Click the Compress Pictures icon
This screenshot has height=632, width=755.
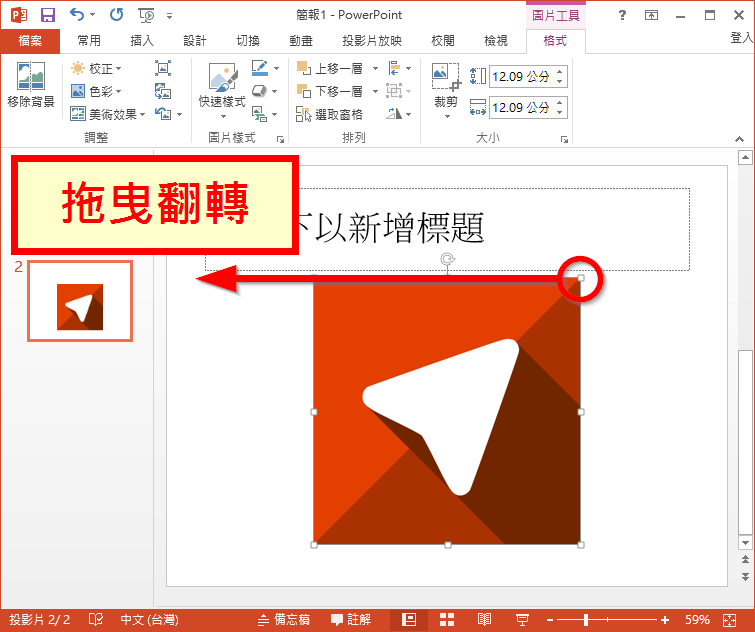[163, 68]
